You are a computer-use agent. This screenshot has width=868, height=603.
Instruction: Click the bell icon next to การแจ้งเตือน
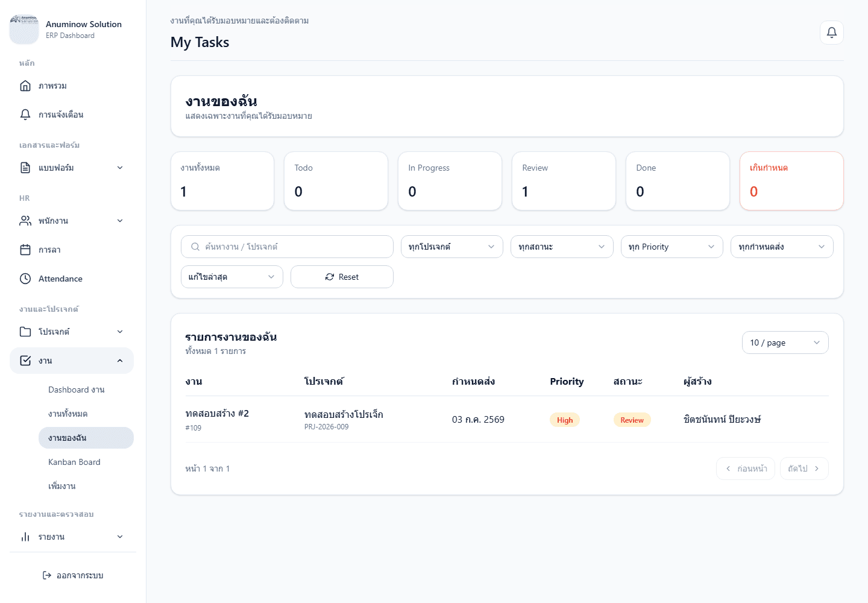coord(25,115)
